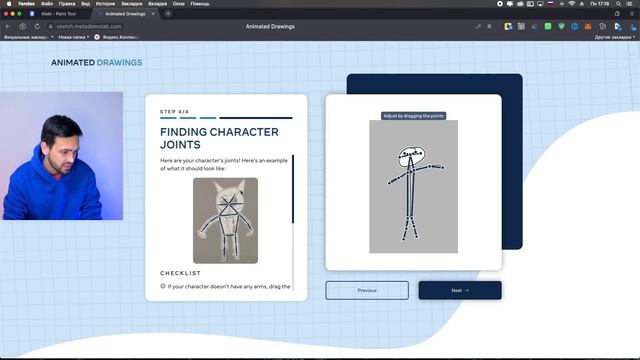640x360 pixels.
Task: Open the Закладки menu
Action: pos(131,4)
